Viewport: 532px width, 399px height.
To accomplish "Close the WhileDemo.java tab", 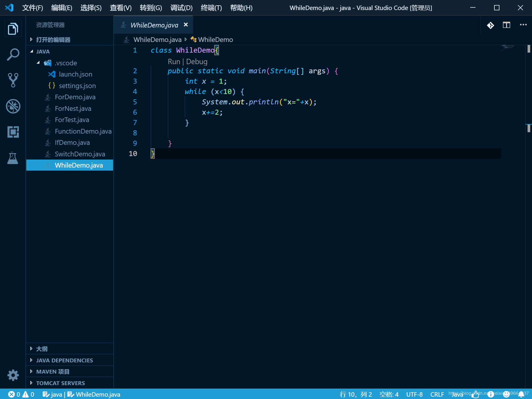I will coord(186,25).
